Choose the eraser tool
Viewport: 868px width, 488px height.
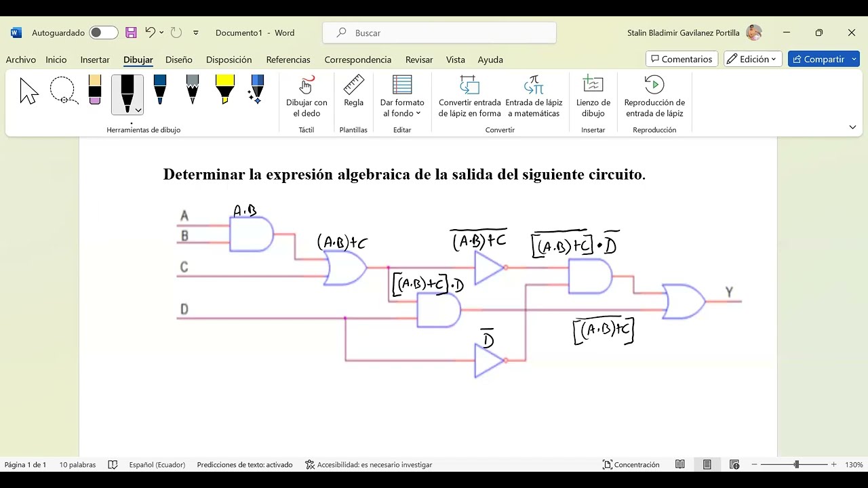point(95,90)
